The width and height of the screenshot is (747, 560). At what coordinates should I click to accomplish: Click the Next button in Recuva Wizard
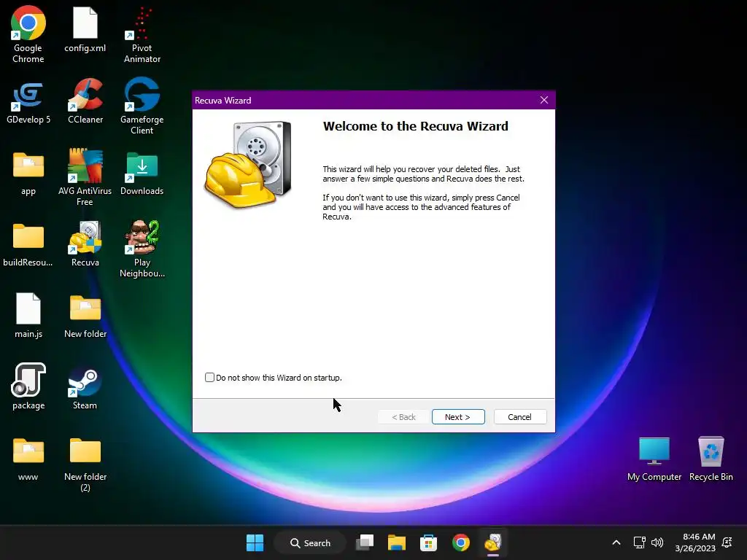pos(458,416)
